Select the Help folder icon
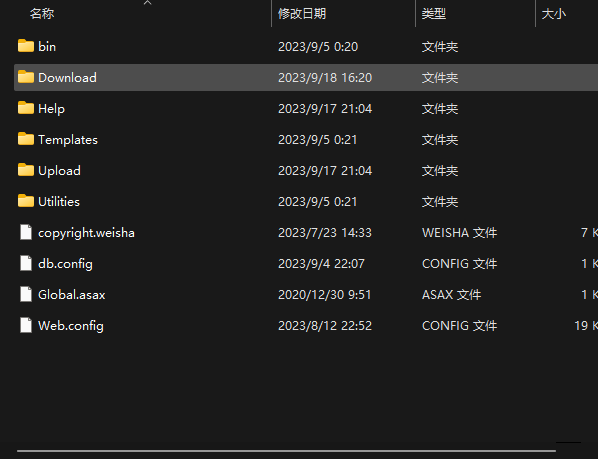598x459 pixels. [x=26, y=108]
